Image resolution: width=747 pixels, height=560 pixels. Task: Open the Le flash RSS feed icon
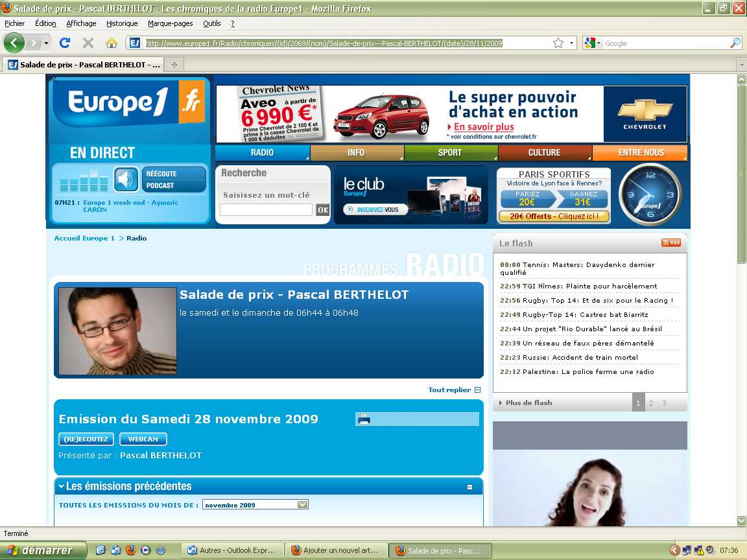[670, 243]
